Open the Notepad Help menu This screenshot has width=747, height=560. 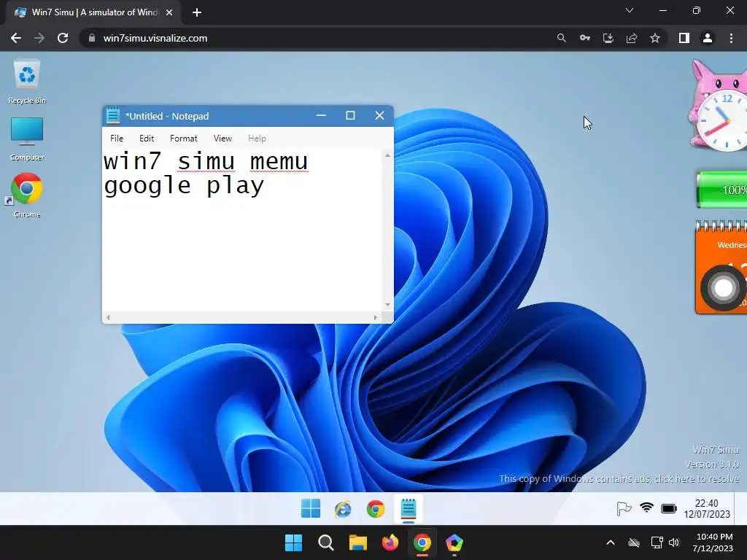(257, 138)
